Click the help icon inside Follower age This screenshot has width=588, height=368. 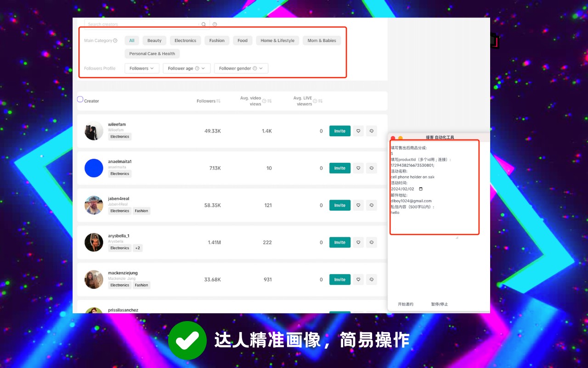[197, 69]
